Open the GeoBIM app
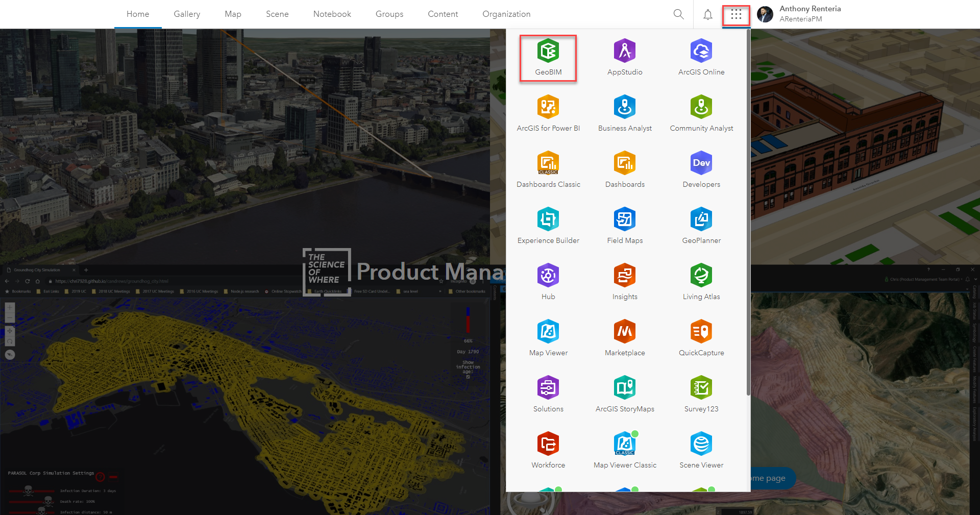The width and height of the screenshot is (980, 515). point(548,58)
